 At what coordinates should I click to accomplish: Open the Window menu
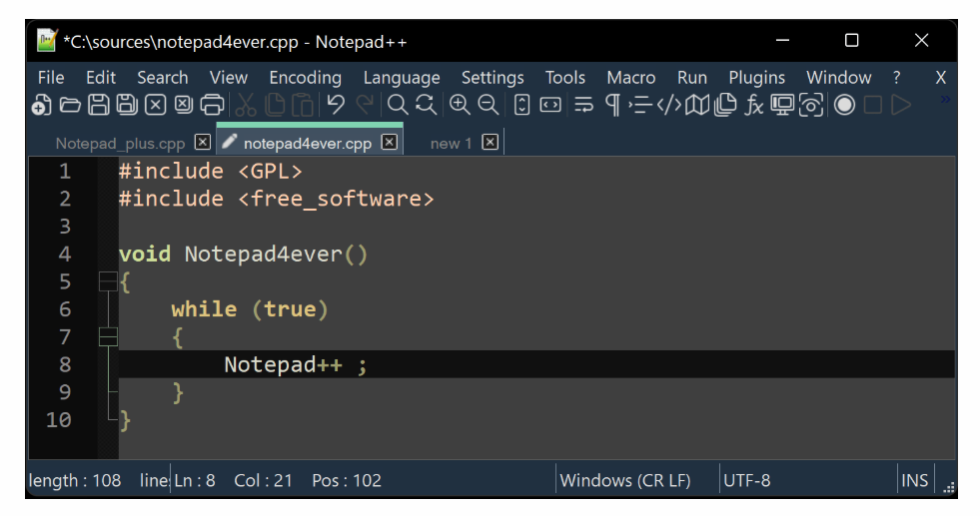838,78
